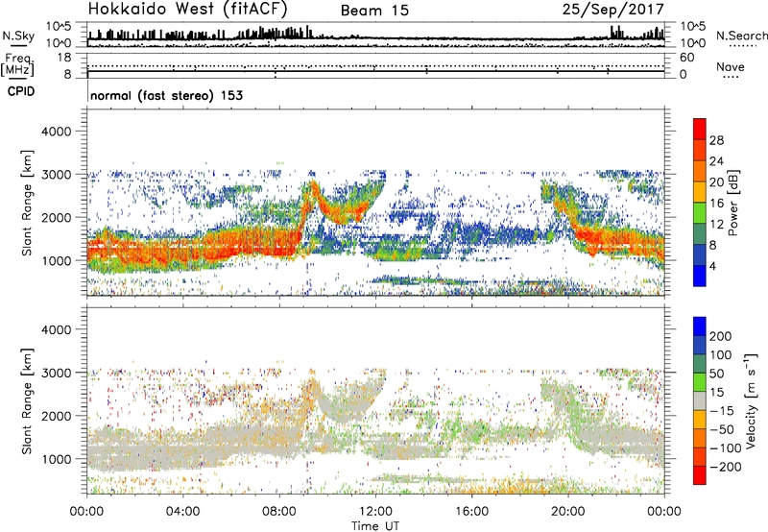The width and height of the screenshot is (768, 532).
Task: Click the '4000' tick of the power panel
Action: pos(57,132)
